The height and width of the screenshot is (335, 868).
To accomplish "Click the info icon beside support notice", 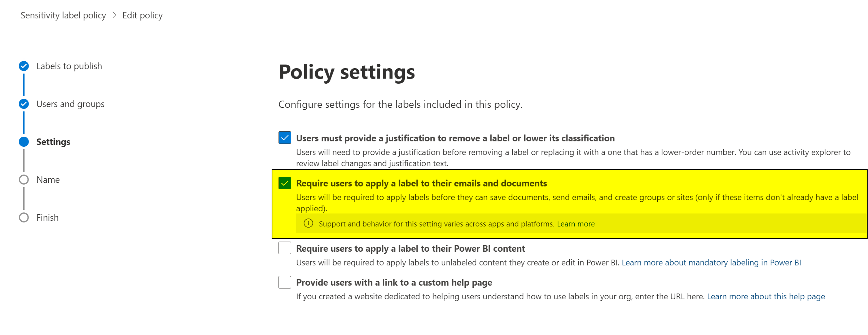I will point(308,224).
